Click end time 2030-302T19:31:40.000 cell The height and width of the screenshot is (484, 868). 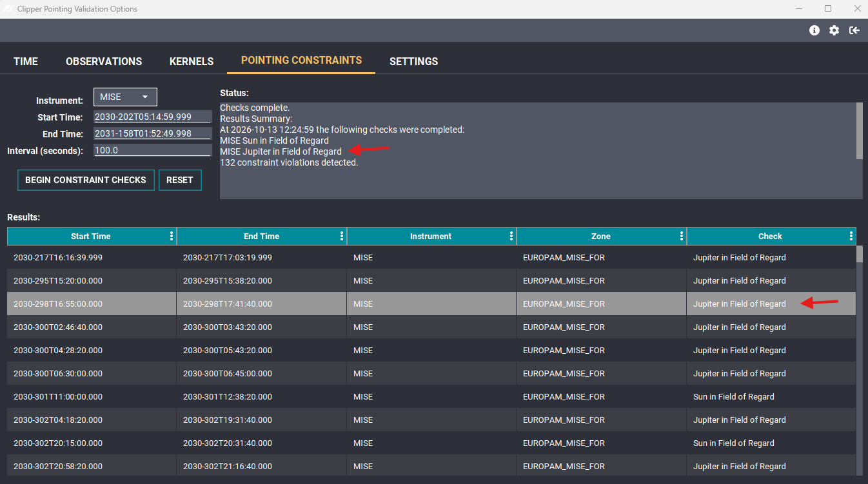pos(262,420)
